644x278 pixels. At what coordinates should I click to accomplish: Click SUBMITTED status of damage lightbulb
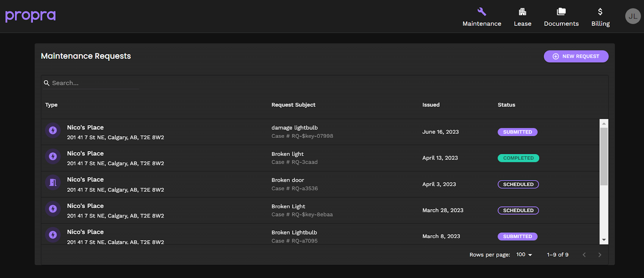pyautogui.click(x=517, y=132)
